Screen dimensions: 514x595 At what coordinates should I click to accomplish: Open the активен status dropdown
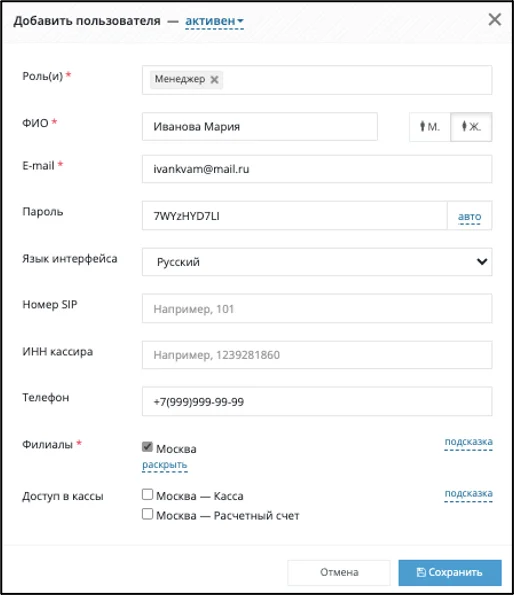pos(214,21)
